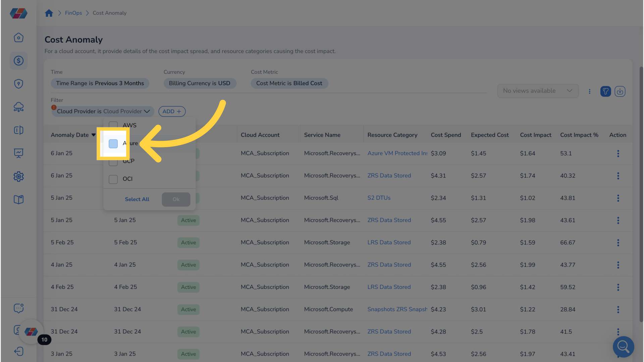Image resolution: width=644 pixels, height=362 pixels.
Task: Open the monitoring chart sidebar icon
Action: tap(18, 153)
